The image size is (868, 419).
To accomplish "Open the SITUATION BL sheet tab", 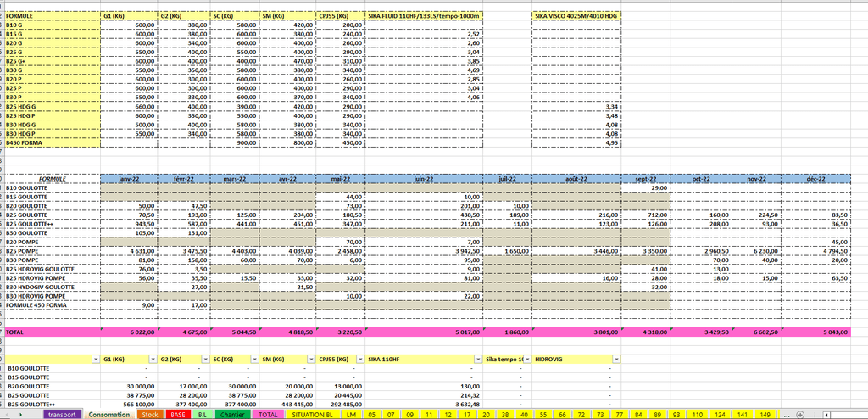I will 312,415.
